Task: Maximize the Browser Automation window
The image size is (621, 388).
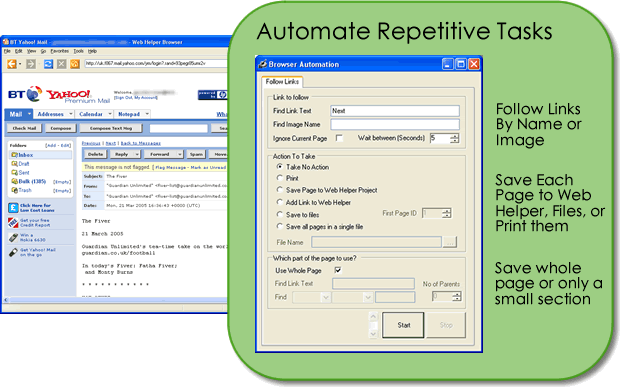Action: click(461, 64)
